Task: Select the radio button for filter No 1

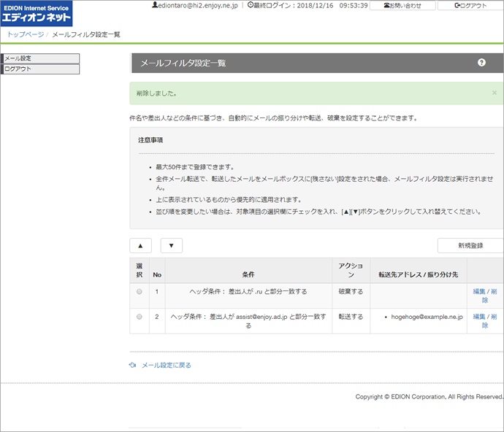Action: (140, 292)
